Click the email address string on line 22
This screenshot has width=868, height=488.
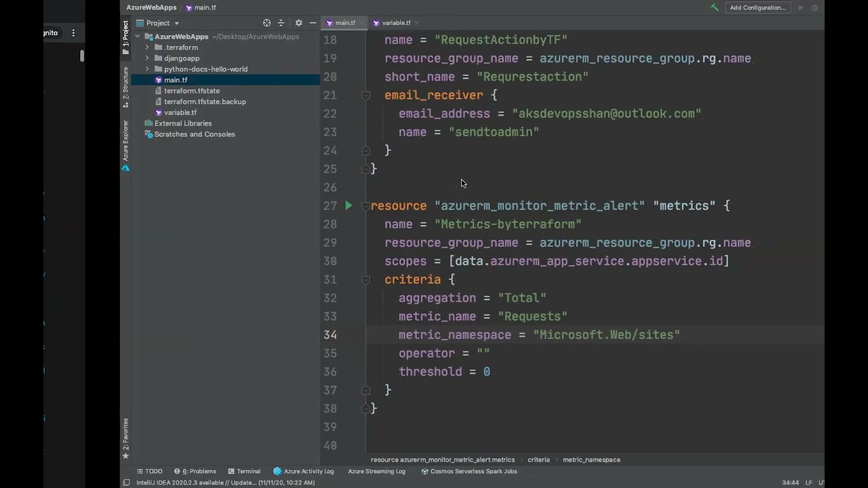pyautogui.click(x=606, y=114)
